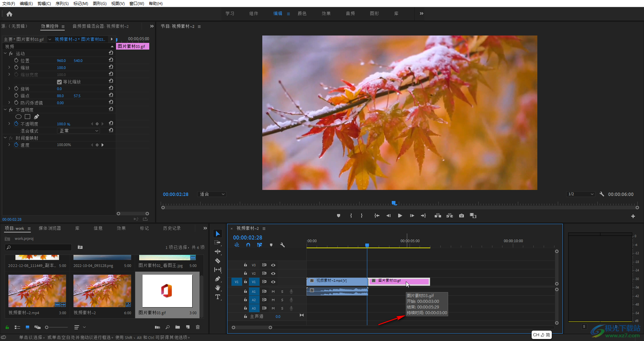The image size is (644, 341).
Task: Step back one frame in monitor
Action: pos(388,216)
